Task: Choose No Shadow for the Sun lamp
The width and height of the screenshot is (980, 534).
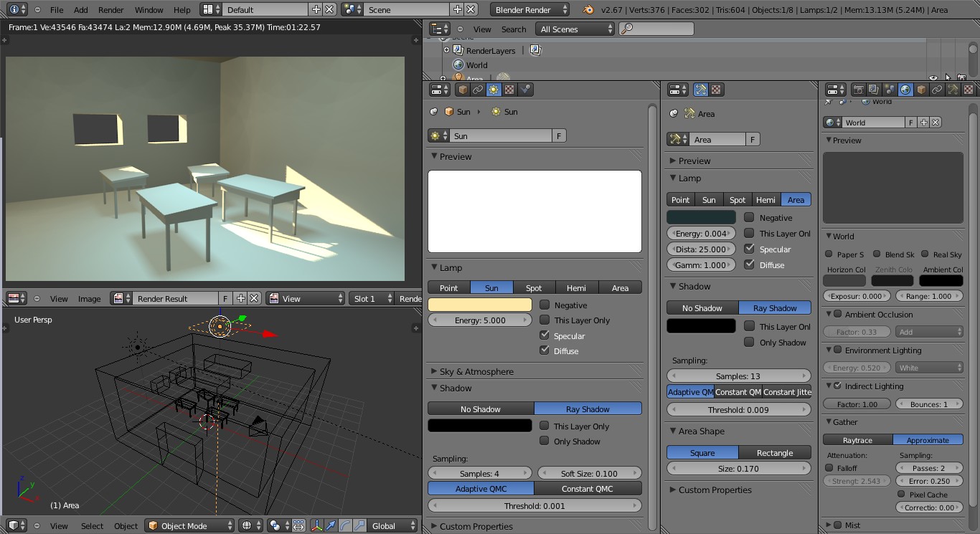Action: (x=481, y=409)
